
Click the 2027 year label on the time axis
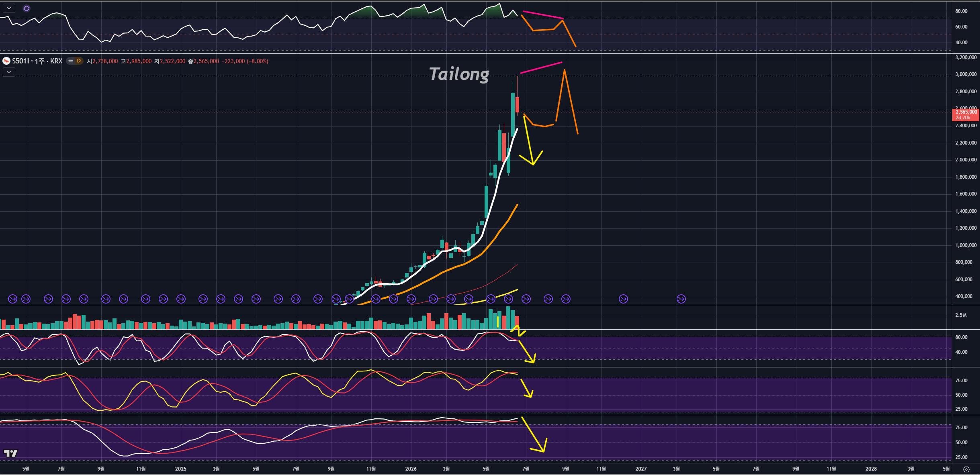click(641, 469)
